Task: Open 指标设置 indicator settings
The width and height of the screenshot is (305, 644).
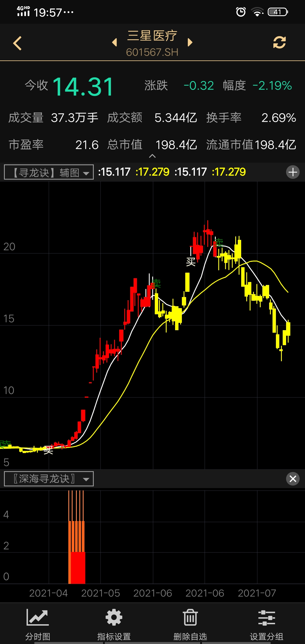Action: pyautogui.click(x=114, y=625)
